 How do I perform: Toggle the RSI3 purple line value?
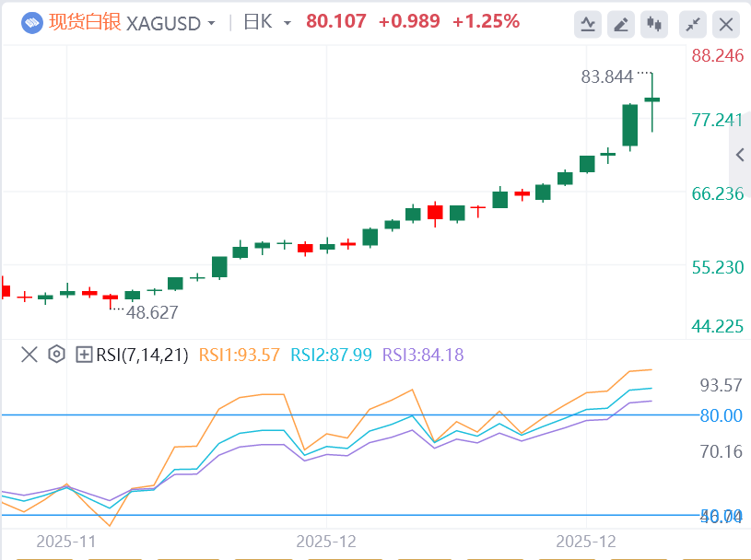tap(423, 354)
